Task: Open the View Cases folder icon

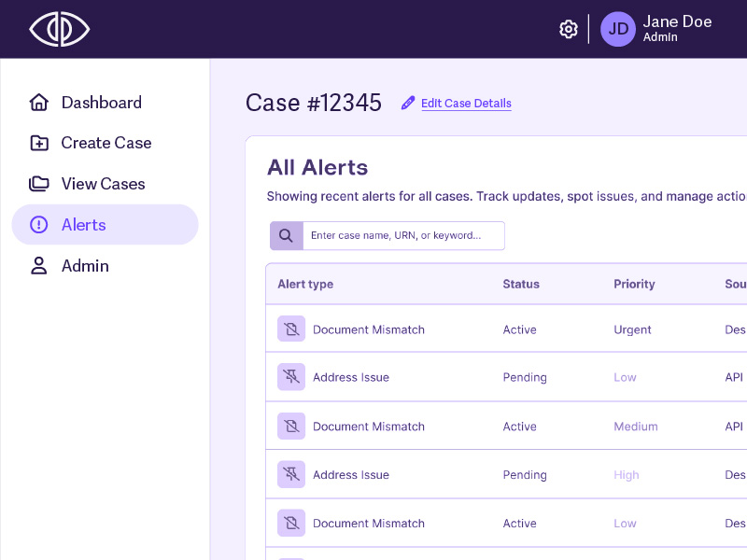Action: pyautogui.click(x=38, y=184)
